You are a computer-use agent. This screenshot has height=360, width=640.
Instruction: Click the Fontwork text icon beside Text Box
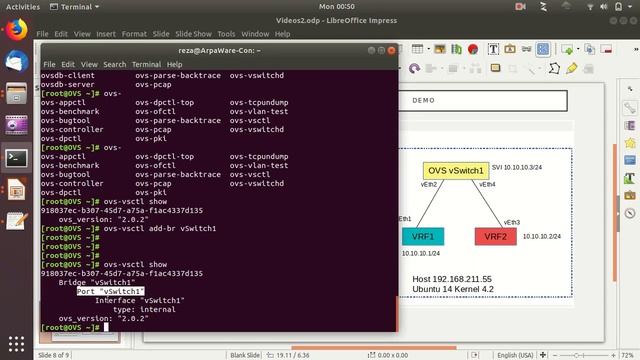point(510,49)
